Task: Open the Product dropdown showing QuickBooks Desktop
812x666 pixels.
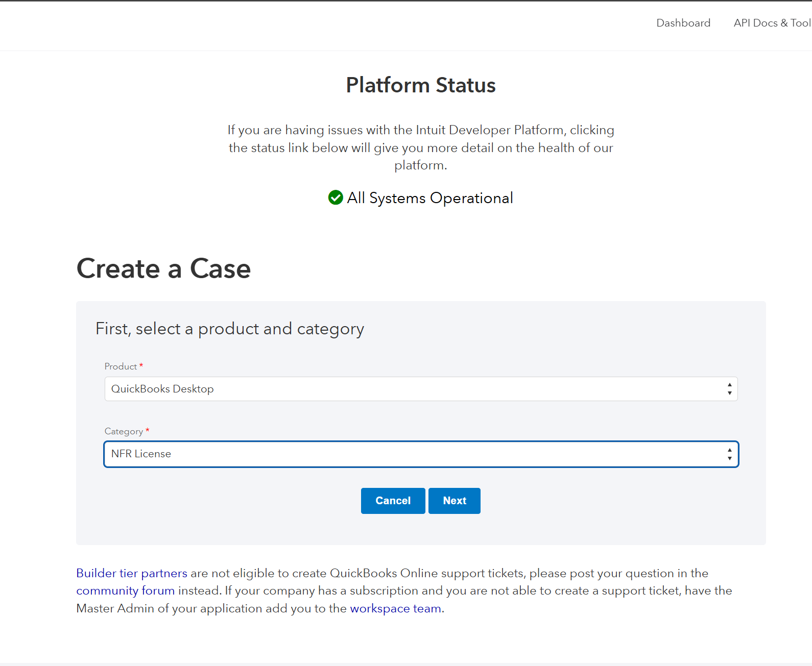Action: 421,389
